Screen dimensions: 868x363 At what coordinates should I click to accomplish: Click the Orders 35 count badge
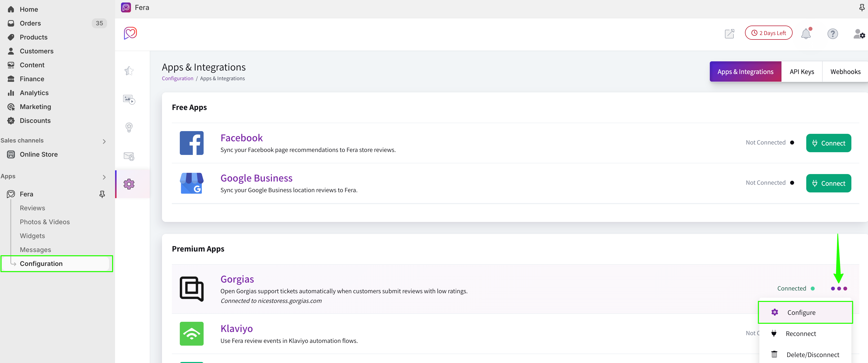point(99,23)
